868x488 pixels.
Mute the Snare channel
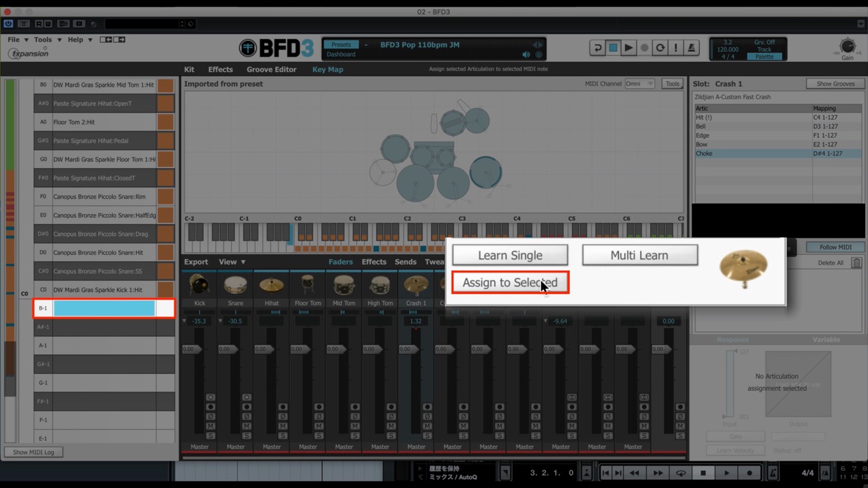coord(247,426)
